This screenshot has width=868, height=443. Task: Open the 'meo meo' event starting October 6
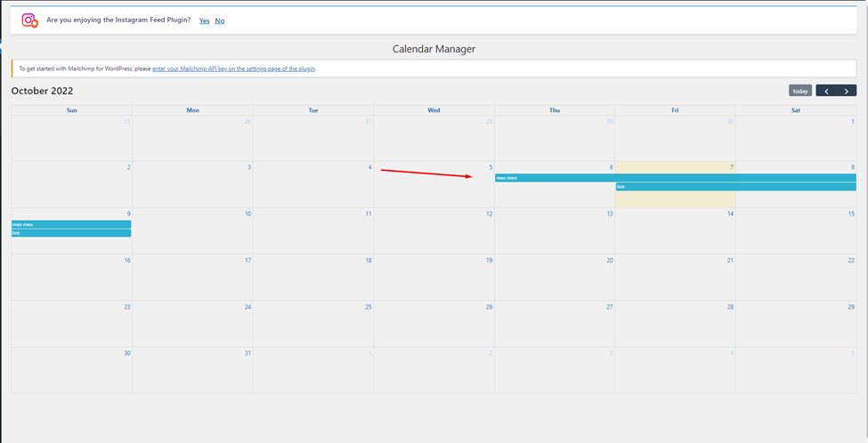676,178
